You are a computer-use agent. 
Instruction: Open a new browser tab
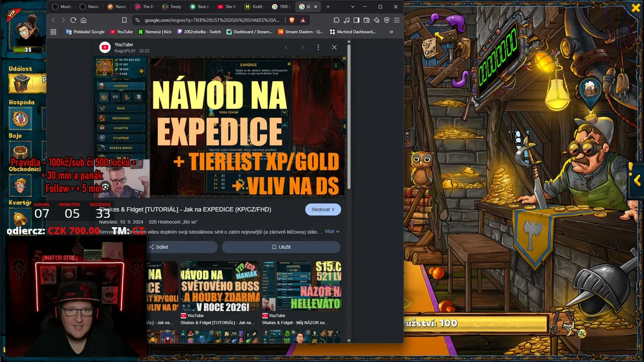pyautogui.click(x=328, y=7)
